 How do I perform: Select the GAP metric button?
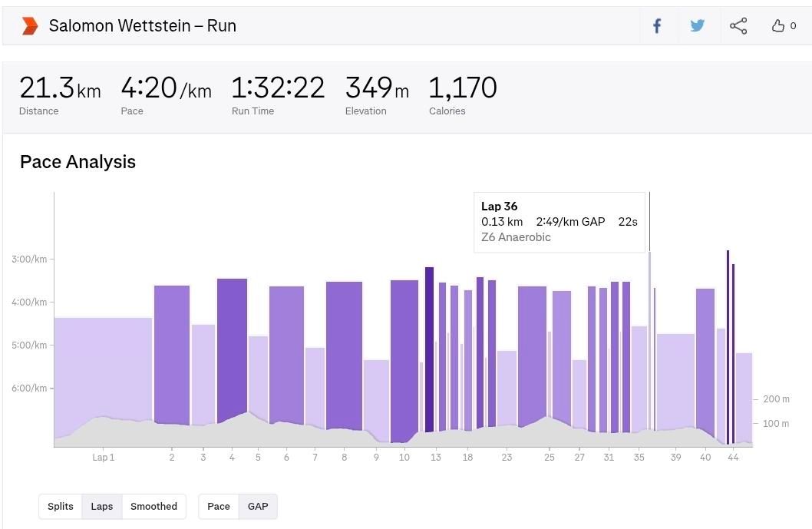258,507
